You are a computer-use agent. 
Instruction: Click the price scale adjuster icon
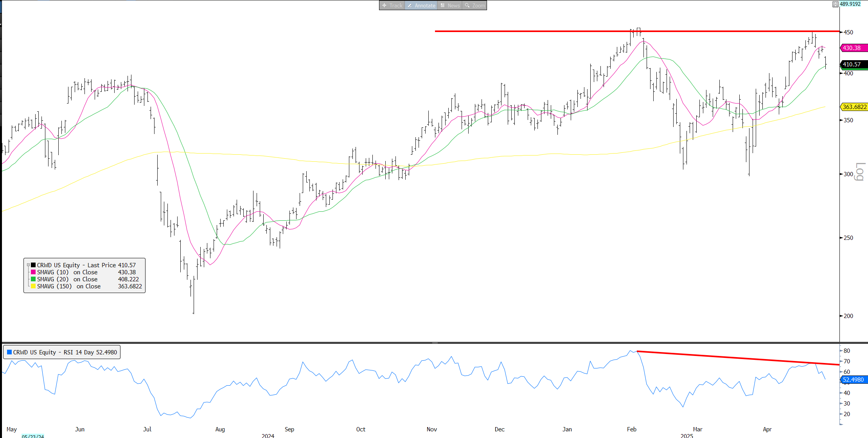tap(835, 4)
